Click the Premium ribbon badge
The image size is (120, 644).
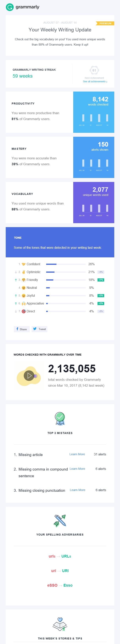(x=105, y=24)
